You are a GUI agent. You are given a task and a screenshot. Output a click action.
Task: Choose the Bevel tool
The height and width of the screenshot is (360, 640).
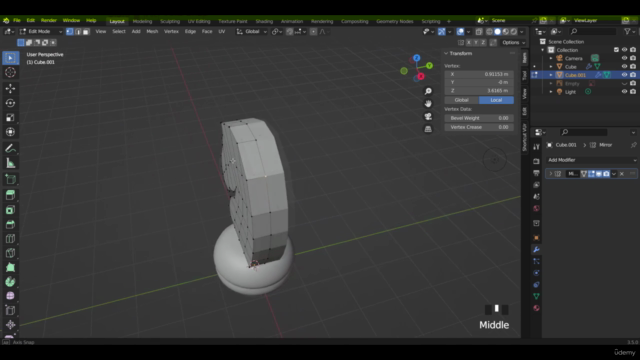pyautogui.click(x=10, y=224)
